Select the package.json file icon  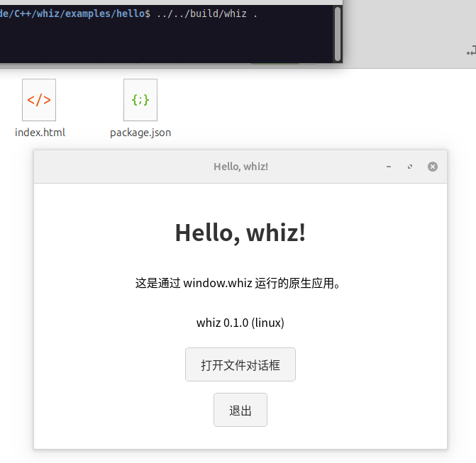pyautogui.click(x=140, y=100)
